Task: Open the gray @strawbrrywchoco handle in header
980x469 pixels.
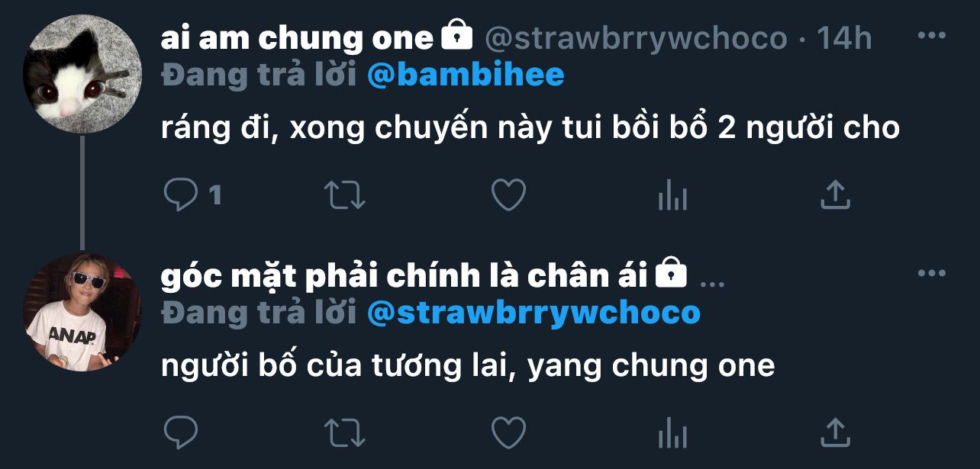Action: [x=636, y=37]
